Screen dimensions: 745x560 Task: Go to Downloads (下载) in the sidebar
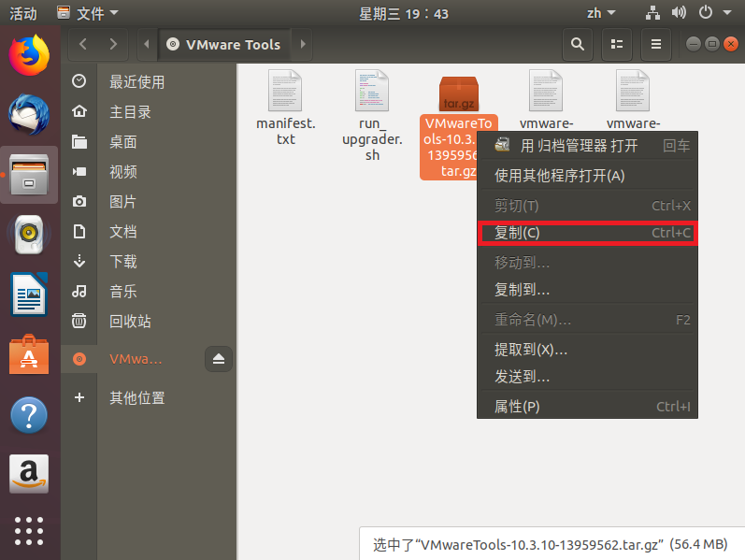(x=123, y=262)
